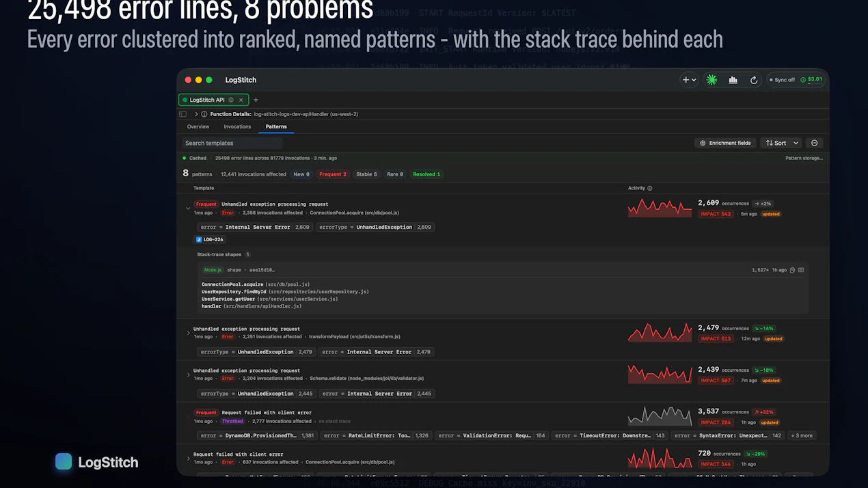Click the LOG-224 issue link badge
The image size is (868, 488).
(210, 240)
